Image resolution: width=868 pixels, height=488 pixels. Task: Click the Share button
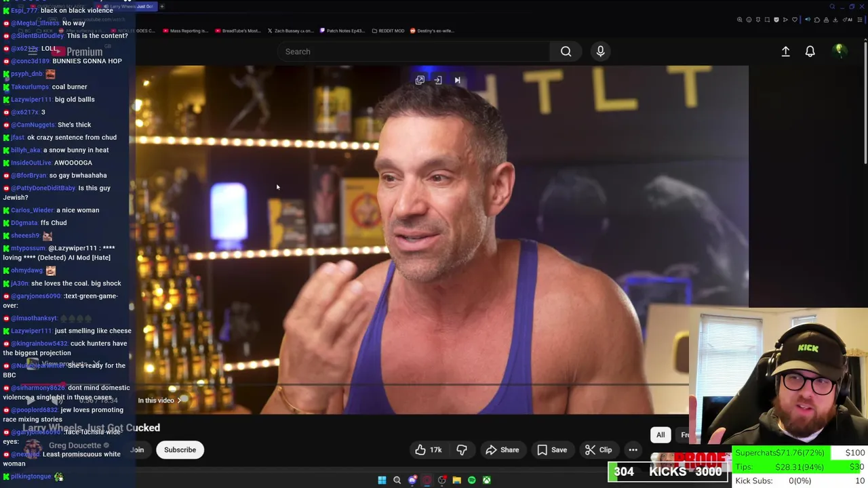(x=502, y=450)
